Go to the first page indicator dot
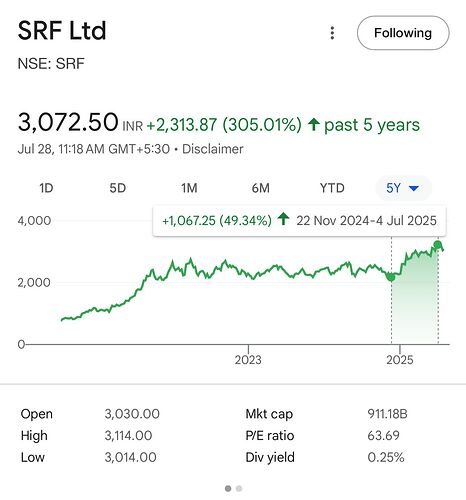Viewport: 466px width, 500px height. 228,488
